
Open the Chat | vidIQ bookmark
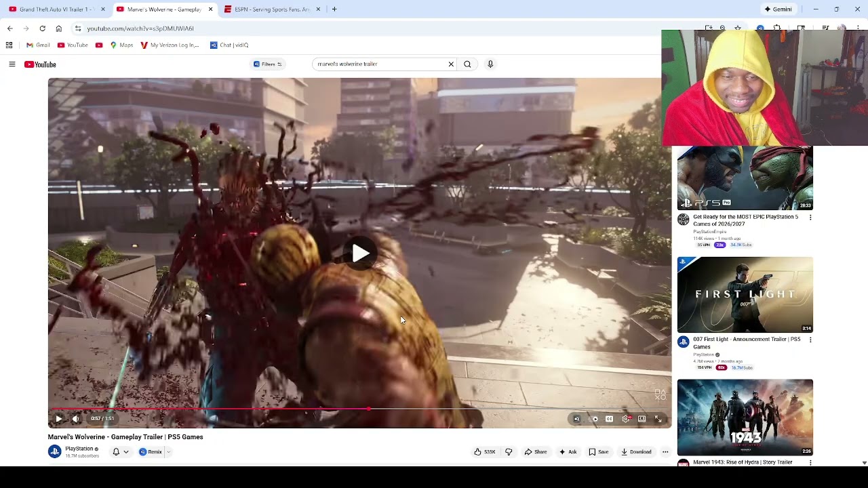tap(229, 45)
